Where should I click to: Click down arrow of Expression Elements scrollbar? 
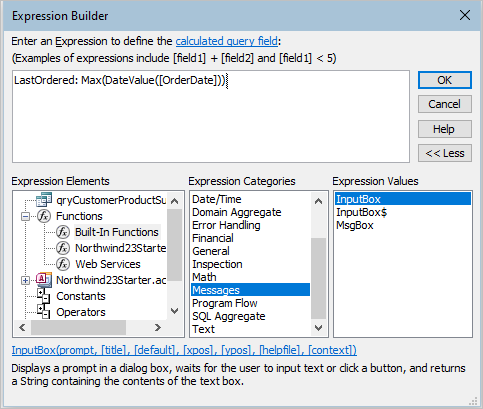(x=174, y=311)
